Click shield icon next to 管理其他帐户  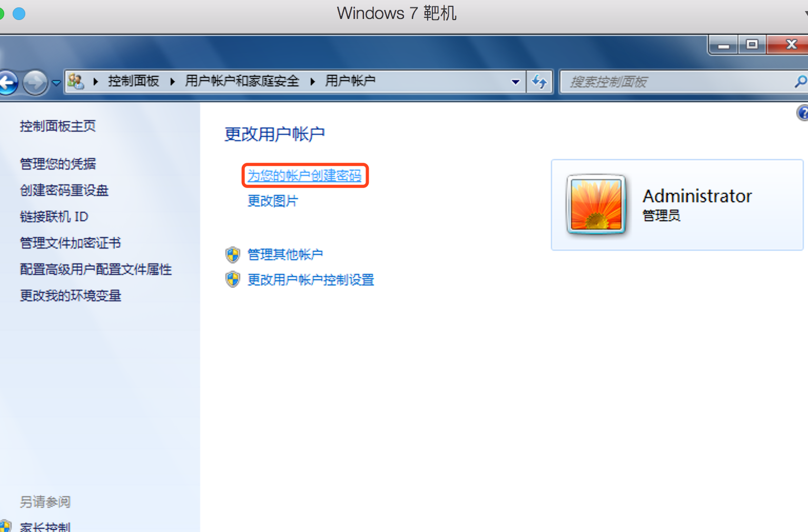point(233,254)
